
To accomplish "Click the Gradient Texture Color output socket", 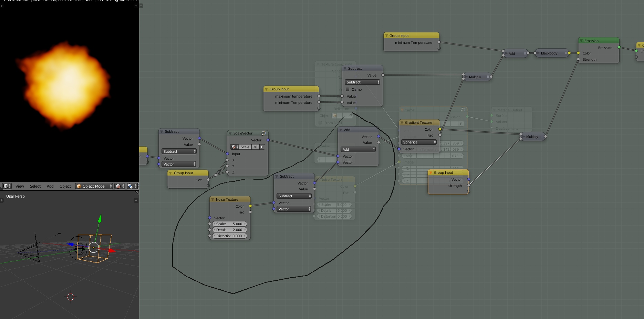I will coord(440,129).
